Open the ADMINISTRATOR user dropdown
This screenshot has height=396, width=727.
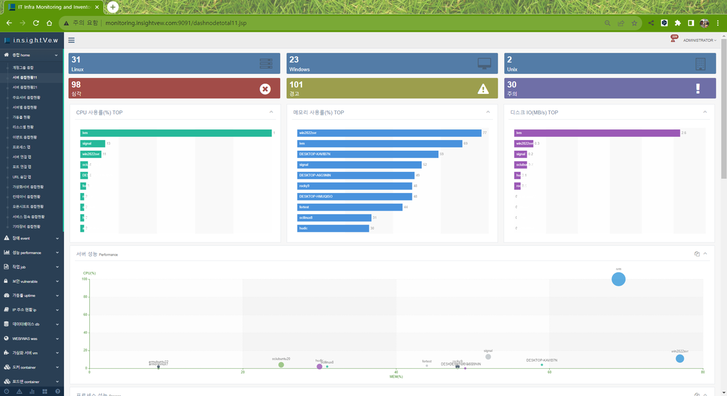699,40
